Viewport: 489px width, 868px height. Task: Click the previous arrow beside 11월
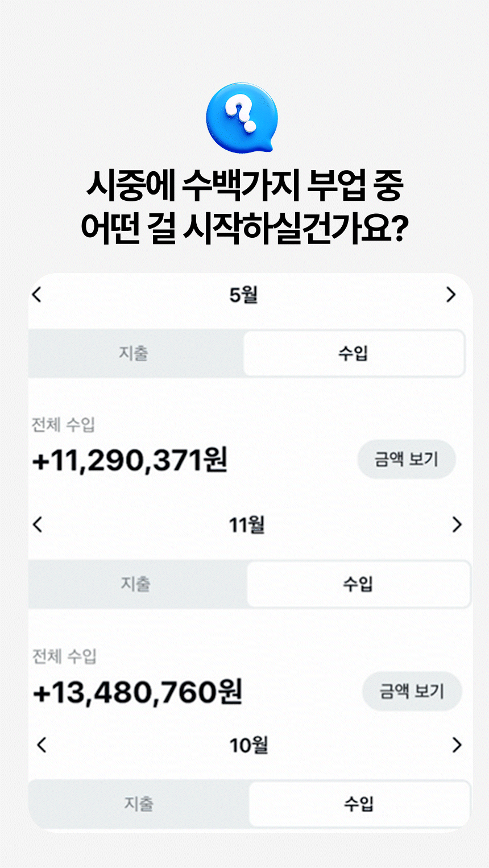(x=38, y=524)
